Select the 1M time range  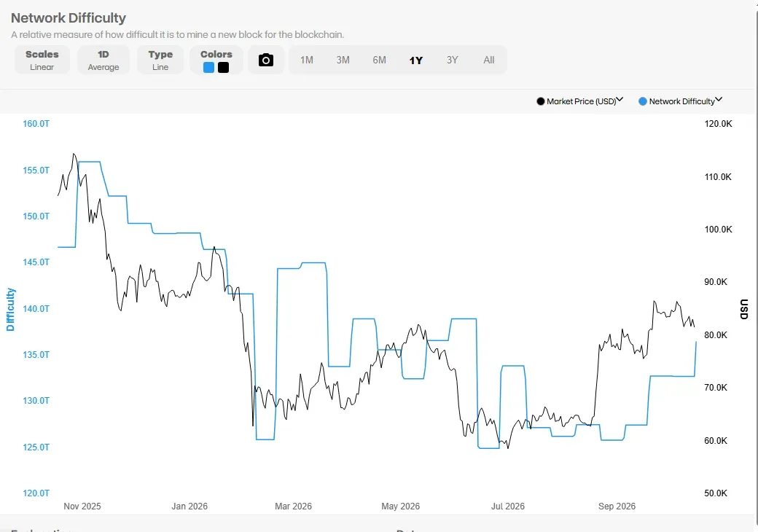pyautogui.click(x=307, y=60)
